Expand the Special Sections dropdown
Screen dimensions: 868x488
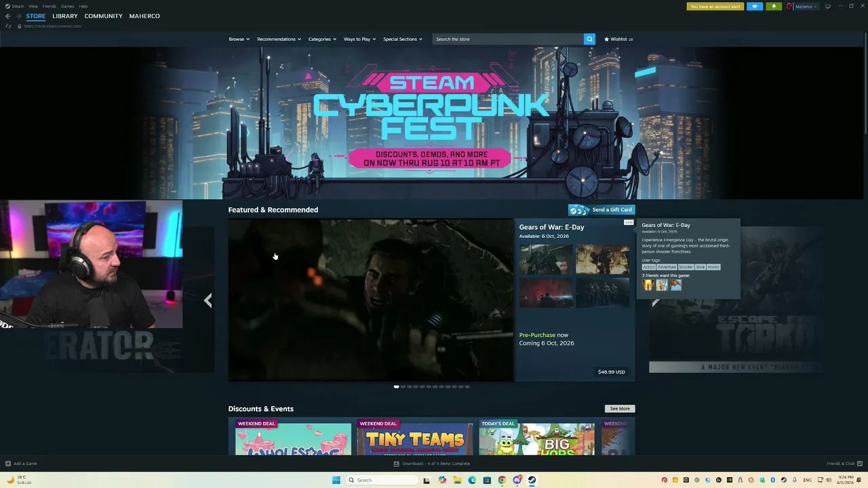pos(403,39)
